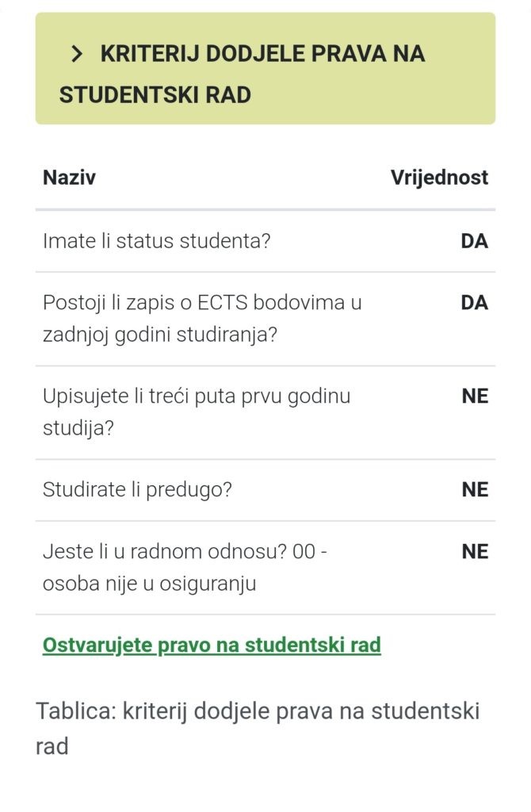The height and width of the screenshot is (812, 531).
Task: Click the chevron arrow beside KRITERIJ DODJELE heading
Action: 77,54
